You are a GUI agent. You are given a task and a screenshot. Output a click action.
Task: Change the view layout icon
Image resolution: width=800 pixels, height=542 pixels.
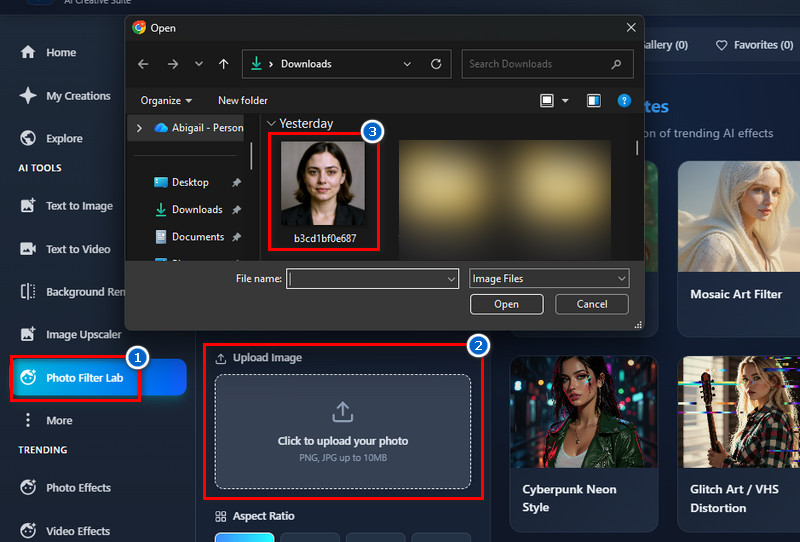click(547, 101)
